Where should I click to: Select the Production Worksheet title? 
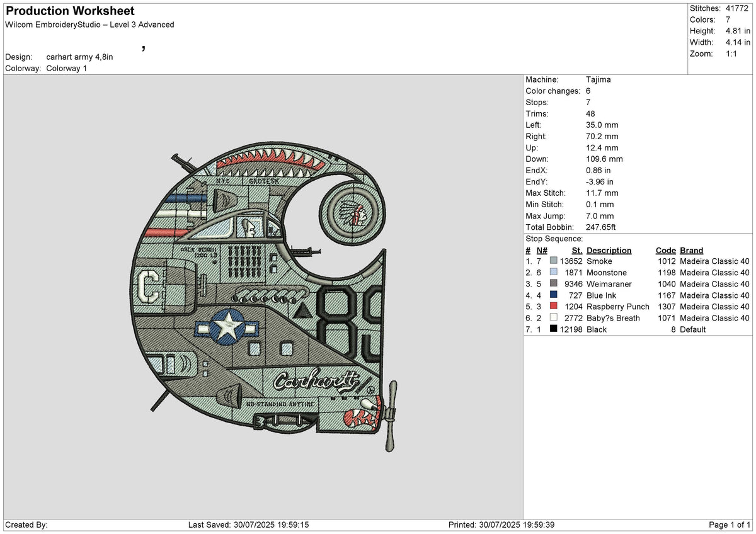(70, 11)
